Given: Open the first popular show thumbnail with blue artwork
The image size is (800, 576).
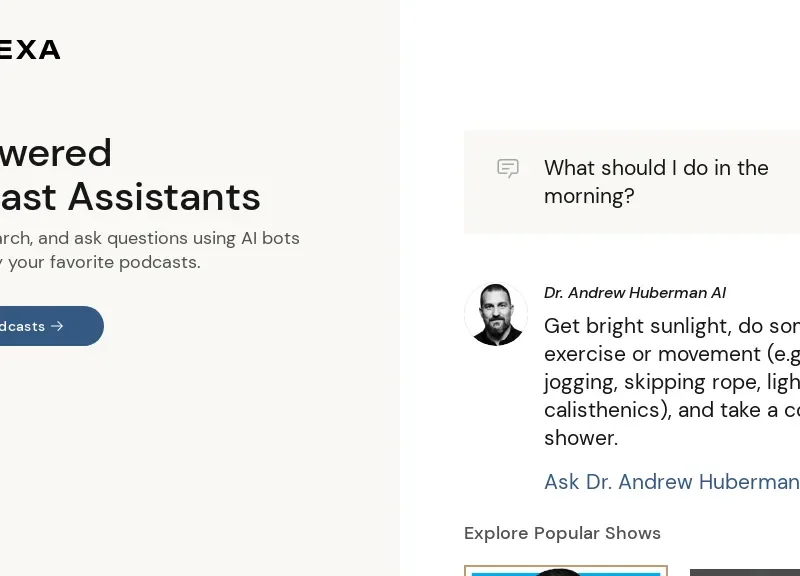Looking at the screenshot, I should point(566,570).
